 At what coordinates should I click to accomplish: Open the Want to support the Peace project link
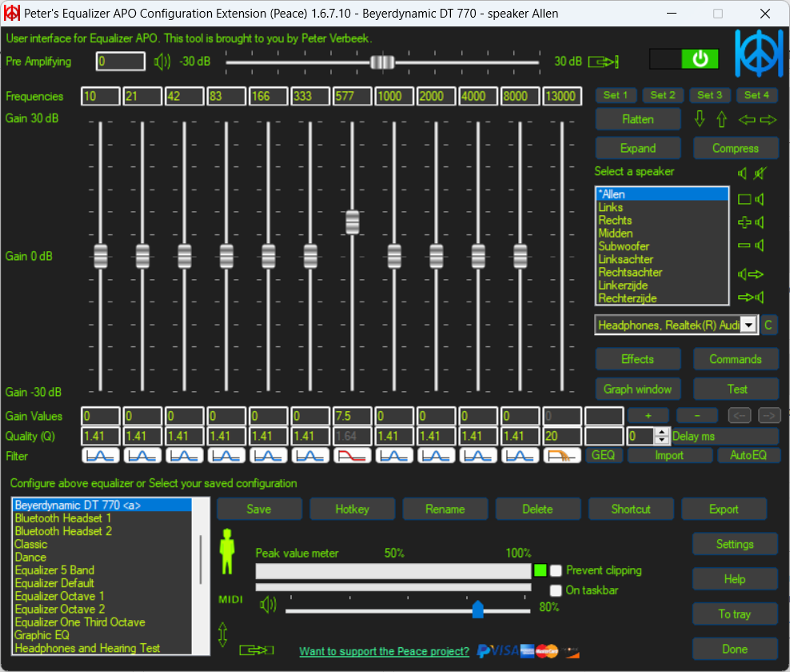coord(384,651)
